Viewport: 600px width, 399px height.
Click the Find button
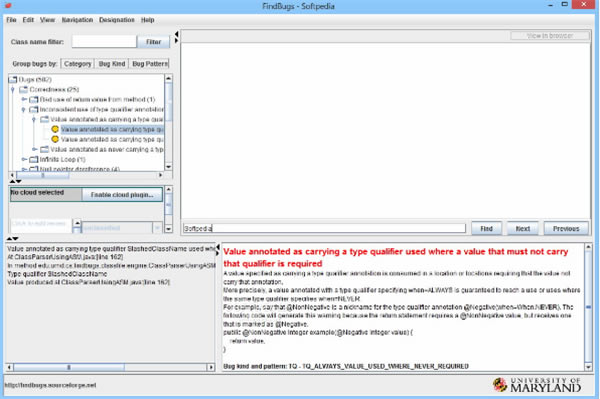[x=486, y=228]
